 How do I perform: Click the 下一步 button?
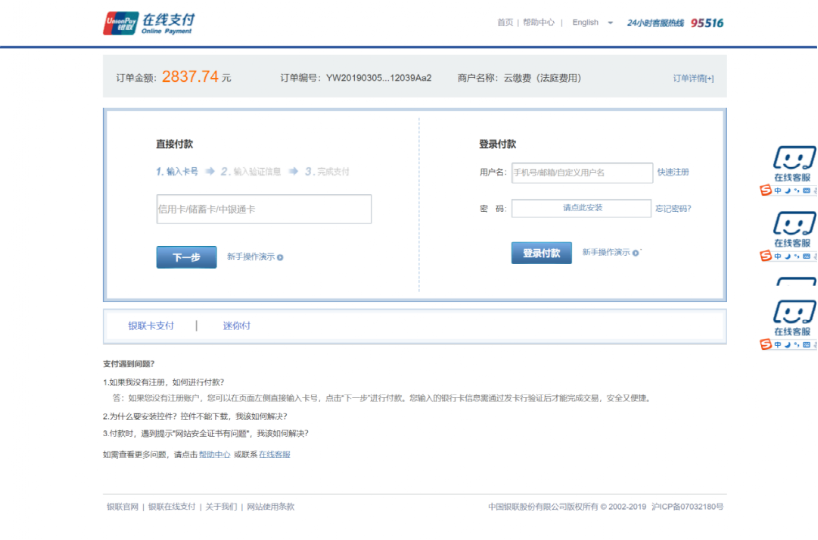pyautogui.click(x=186, y=257)
